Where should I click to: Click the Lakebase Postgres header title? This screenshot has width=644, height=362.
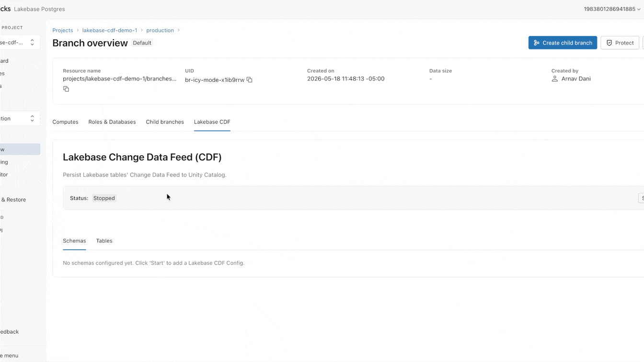39,9
